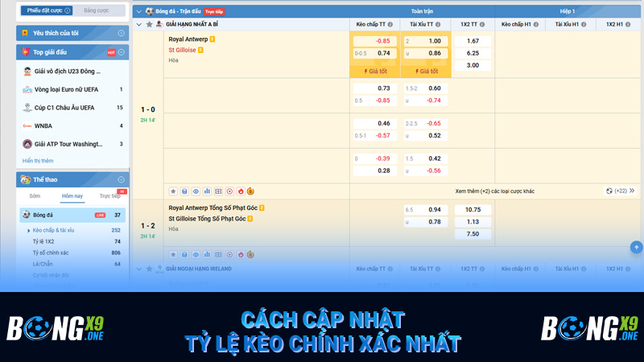Click the soccer ball (+22) more markets icon

[x=609, y=191]
